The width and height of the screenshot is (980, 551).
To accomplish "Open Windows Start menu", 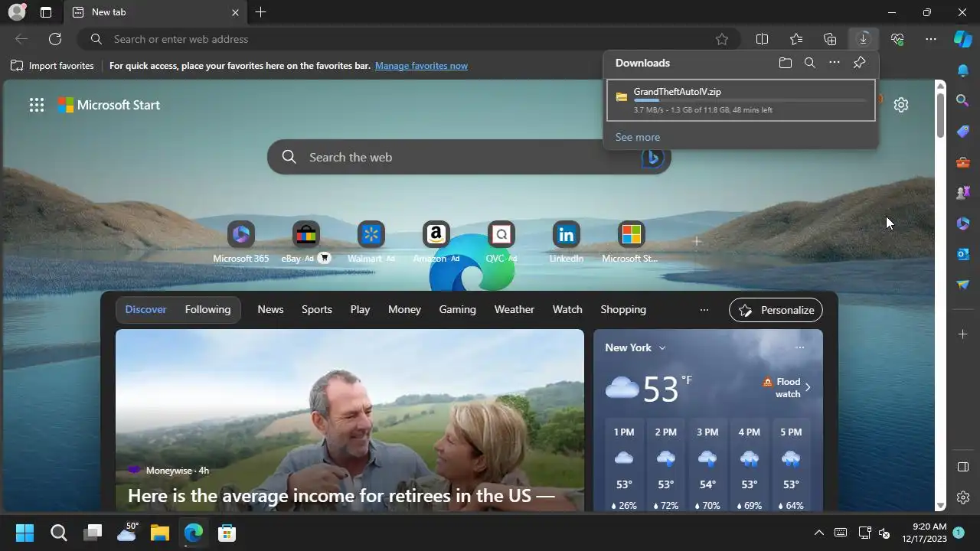I will [24, 533].
